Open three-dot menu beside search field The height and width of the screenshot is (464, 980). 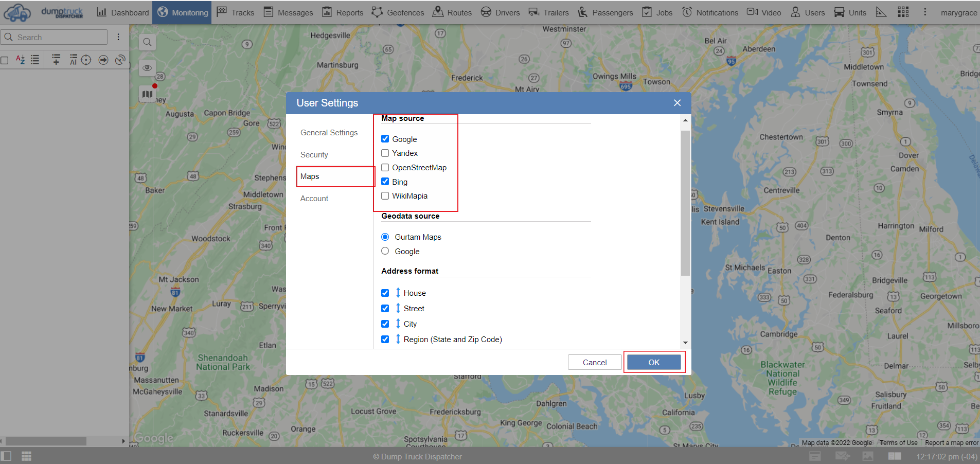(x=118, y=37)
